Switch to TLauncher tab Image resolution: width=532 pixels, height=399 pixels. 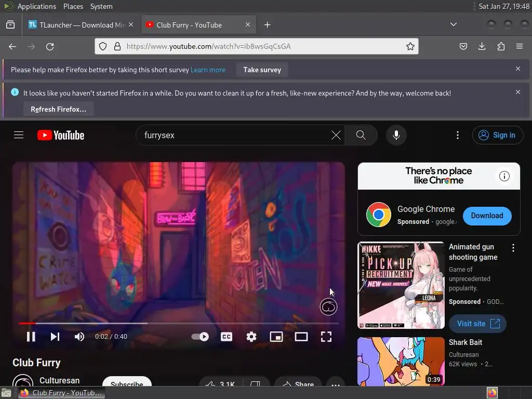tap(81, 25)
